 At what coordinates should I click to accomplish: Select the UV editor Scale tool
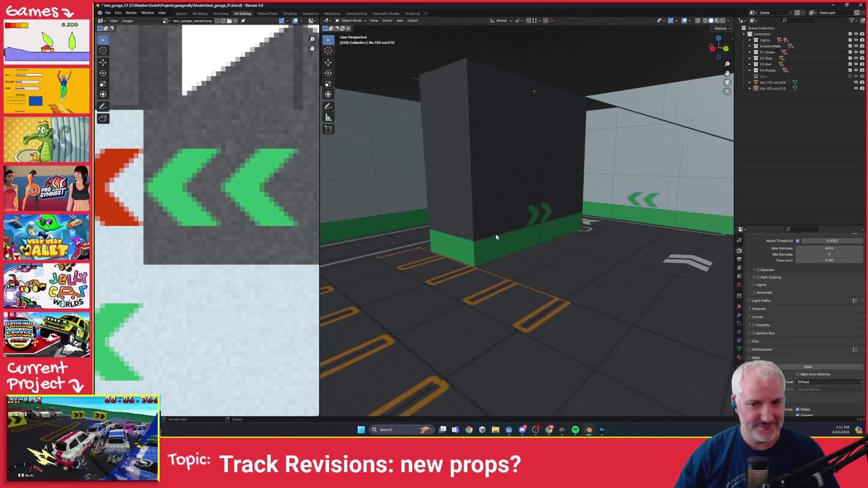[x=103, y=84]
